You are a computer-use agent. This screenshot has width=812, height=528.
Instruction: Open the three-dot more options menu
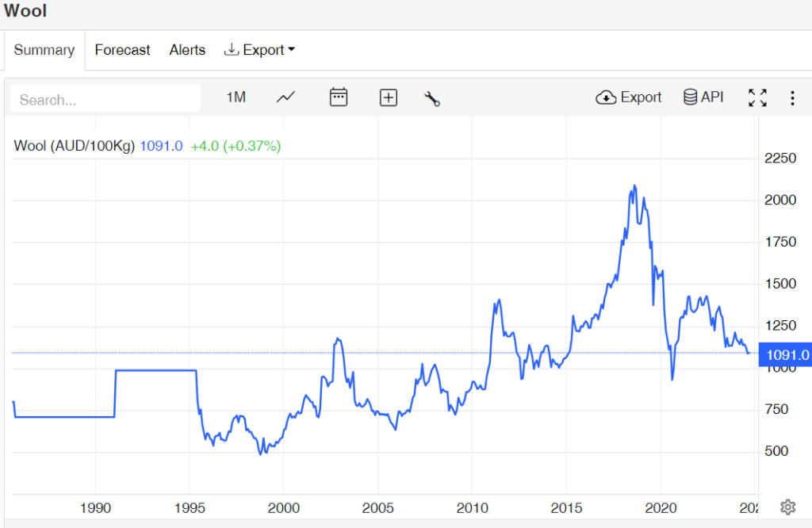click(792, 98)
